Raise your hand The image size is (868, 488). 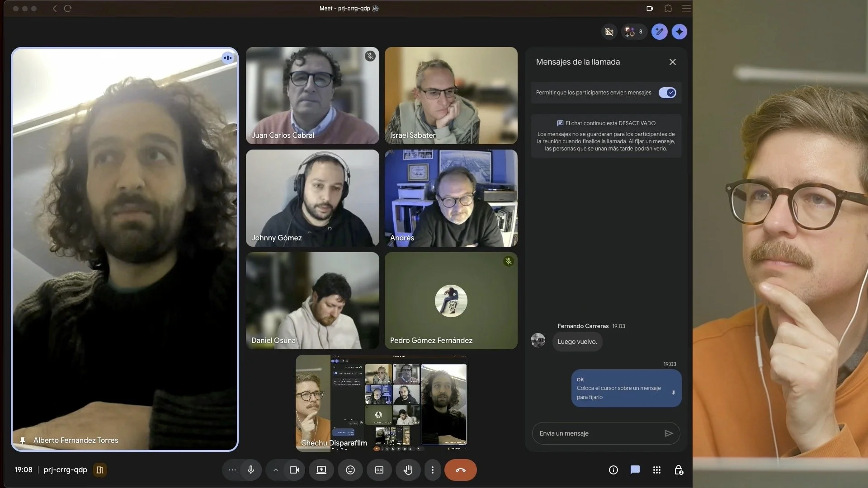[408, 470]
